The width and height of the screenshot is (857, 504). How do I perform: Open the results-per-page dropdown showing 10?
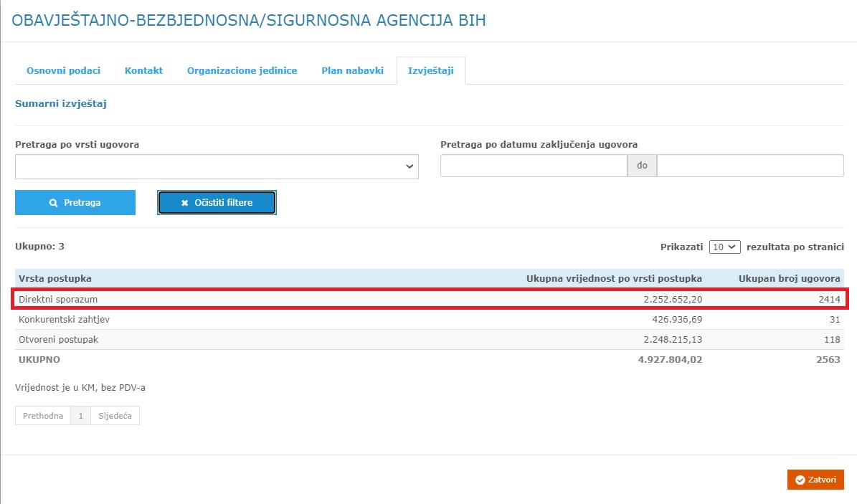click(x=725, y=247)
